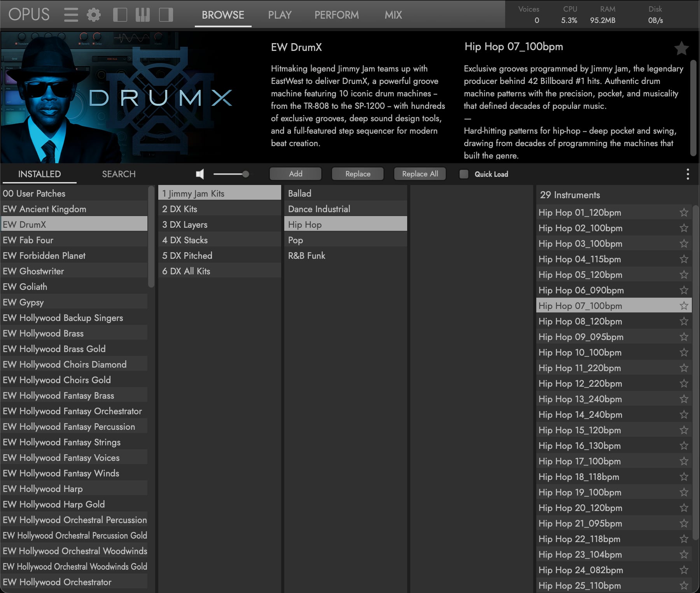Open the 3 DX Layers folder
The width and height of the screenshot is (700, 593).
(x=219, y=225)
